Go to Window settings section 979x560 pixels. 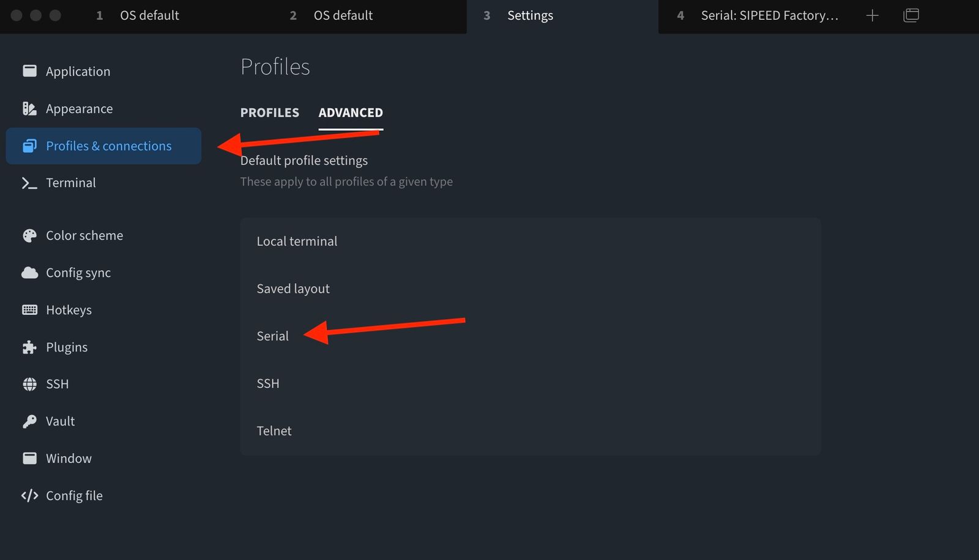[69, 459]
